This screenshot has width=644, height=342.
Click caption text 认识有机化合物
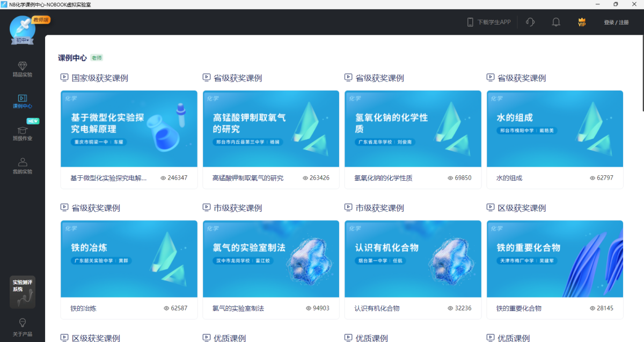(377, 308)
